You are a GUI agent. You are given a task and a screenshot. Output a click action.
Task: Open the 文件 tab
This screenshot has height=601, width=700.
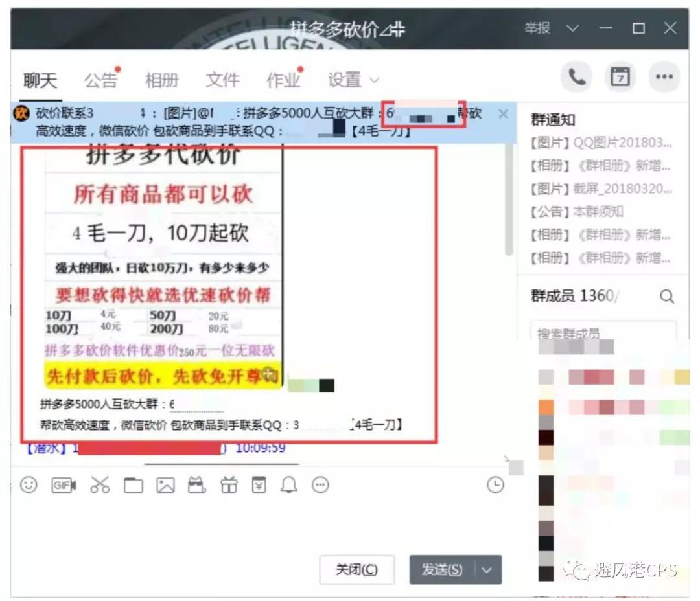(222, 80)
